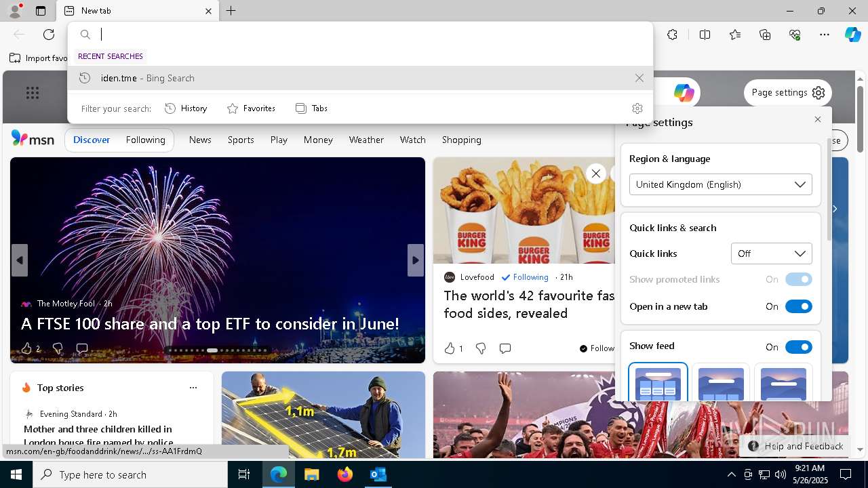Open the Windows Start menu
Viewport: 868px width, 488px height.
pyautogui.click(x=16, y=474)
